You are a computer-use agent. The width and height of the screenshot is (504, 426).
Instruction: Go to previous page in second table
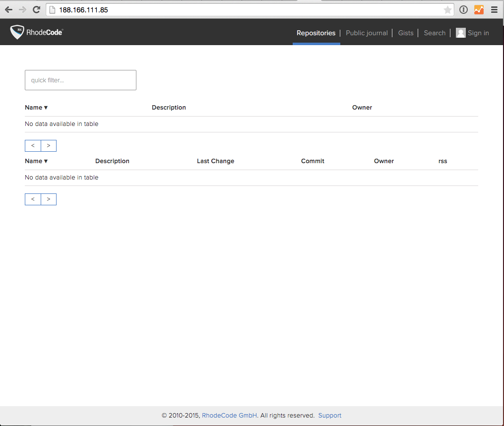[33, 199]
